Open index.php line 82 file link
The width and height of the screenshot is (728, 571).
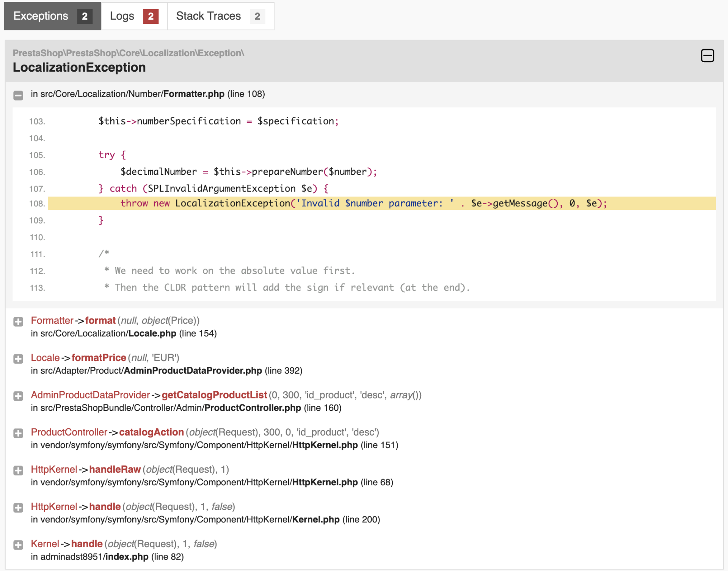pyautogui.click(x=127, y=557)
